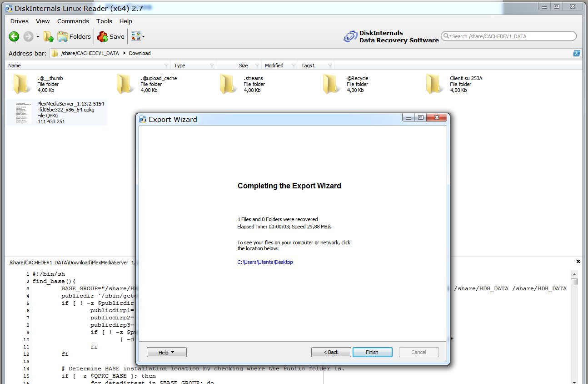Expand the address bar path arrow
The image size is (588, 384).
(x=124, y=53)
